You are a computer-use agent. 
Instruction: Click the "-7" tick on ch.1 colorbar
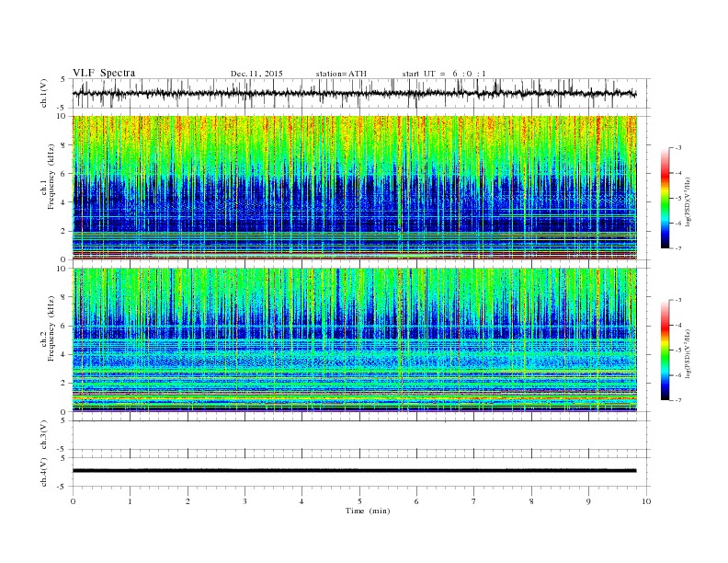tap(677, 248)
